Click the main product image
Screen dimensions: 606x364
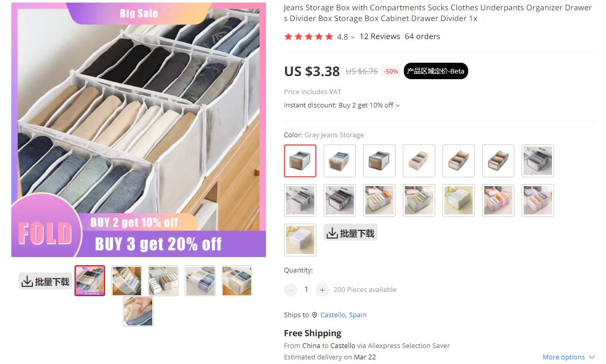tap(139, 130)
